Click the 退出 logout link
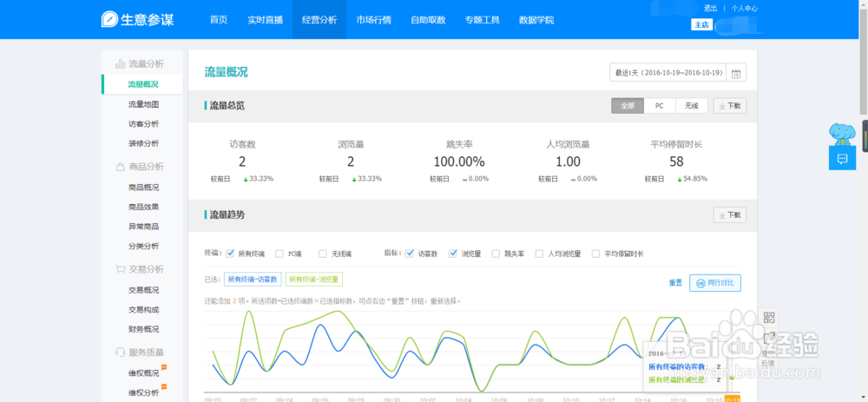Viewport: 868px width, 402px height. pos(710,9)
